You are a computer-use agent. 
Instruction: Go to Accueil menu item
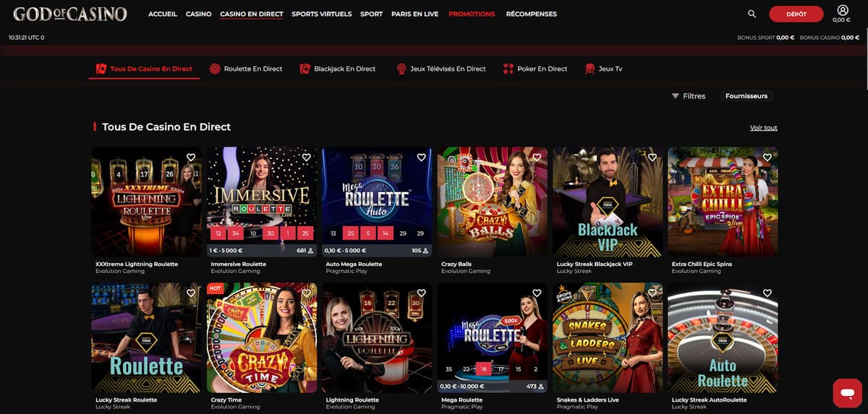tap(163, 14)
